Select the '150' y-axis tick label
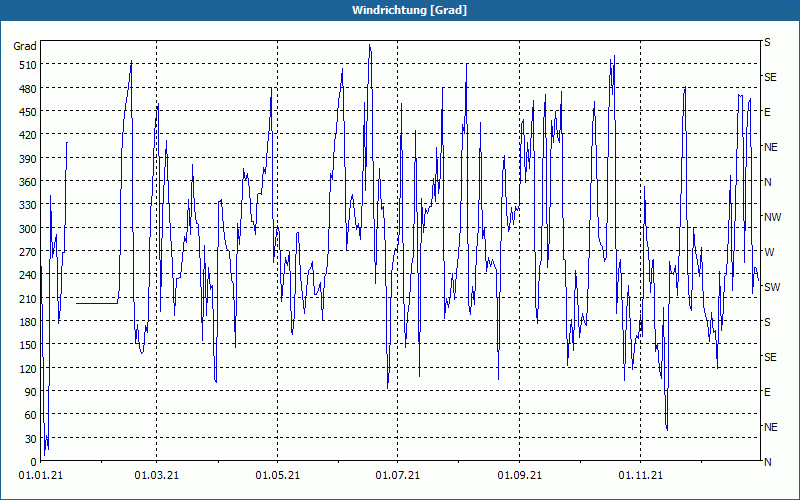 pos(28,345)
